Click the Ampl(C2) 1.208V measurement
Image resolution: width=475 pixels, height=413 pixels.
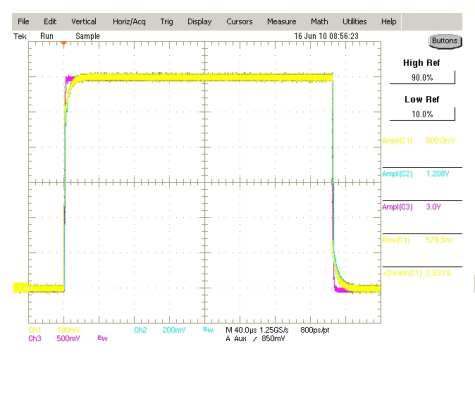(x=416, y=174)
